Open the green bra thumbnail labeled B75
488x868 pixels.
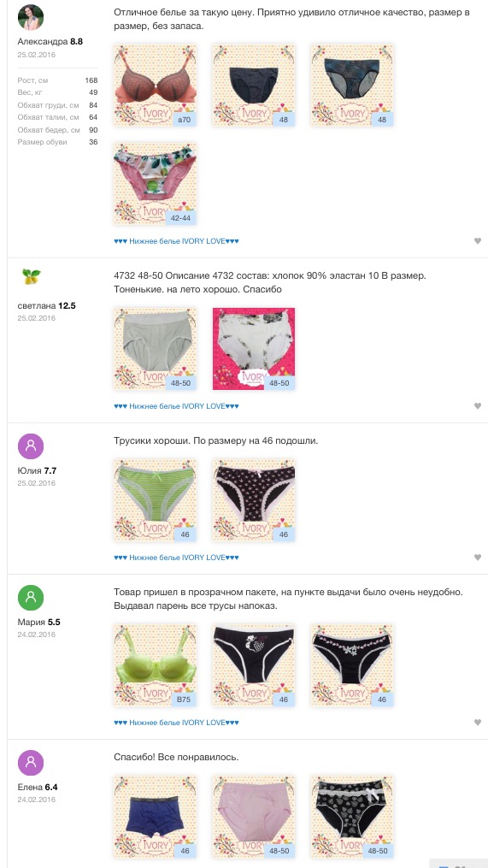pyautogui.click(x=155, y=665)
